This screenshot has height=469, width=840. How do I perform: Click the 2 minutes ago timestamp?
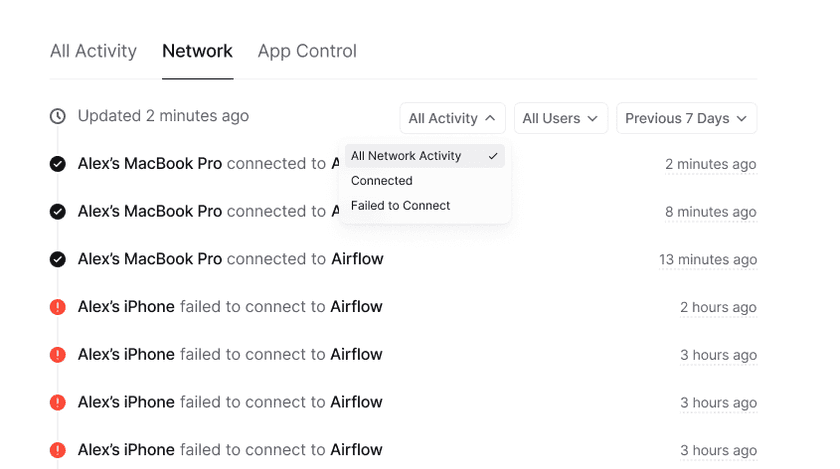[710, 164]
